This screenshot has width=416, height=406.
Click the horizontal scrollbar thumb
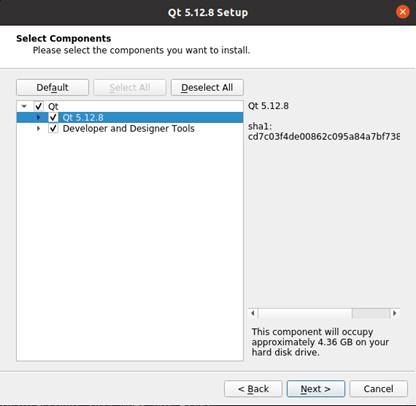click(371, 313)
